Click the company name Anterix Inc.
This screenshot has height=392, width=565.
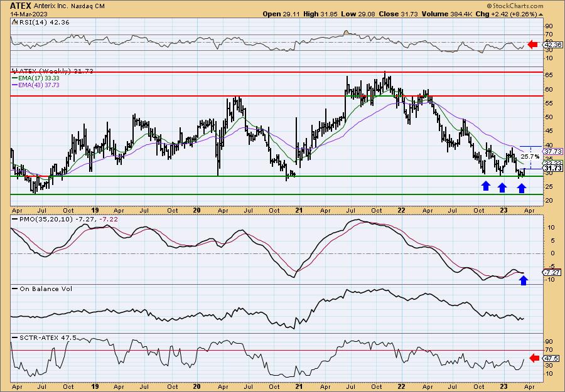(x=51, y=6)
